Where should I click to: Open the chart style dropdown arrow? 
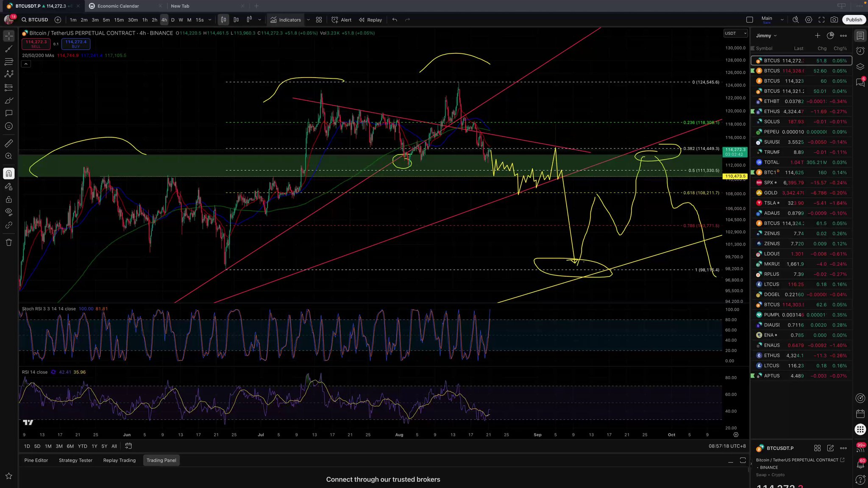click(260, 20)
